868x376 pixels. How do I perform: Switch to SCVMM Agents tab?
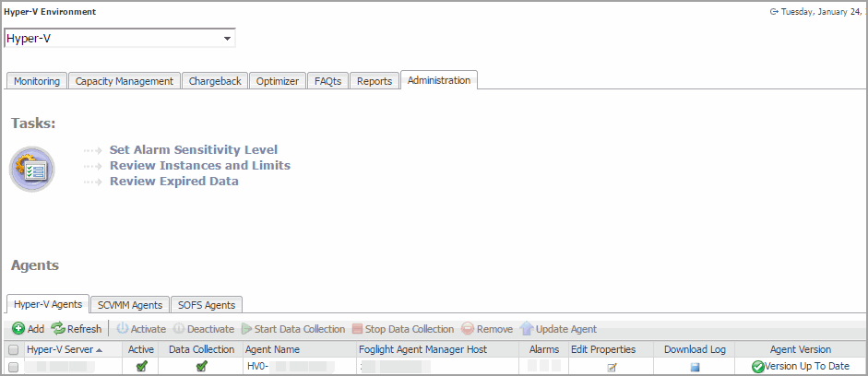pyautogui.click(x=130, y=305)
